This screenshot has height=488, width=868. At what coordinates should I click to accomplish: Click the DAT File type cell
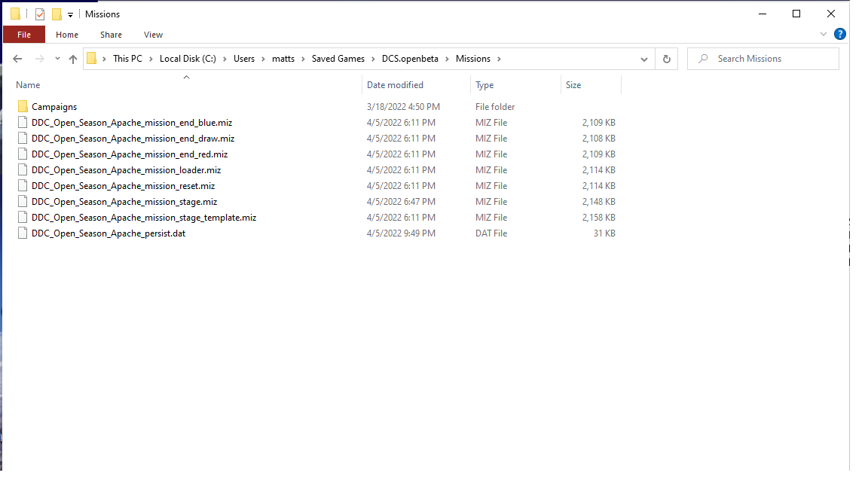(x=491, y=233)
